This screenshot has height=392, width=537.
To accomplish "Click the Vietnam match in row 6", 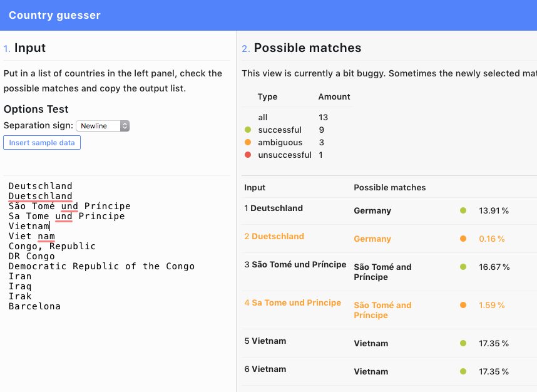I will (371, 372).
